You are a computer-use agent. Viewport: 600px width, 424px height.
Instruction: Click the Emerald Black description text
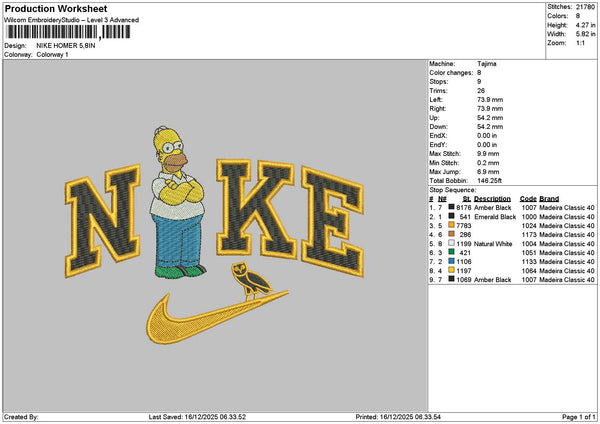click(495, 217)
